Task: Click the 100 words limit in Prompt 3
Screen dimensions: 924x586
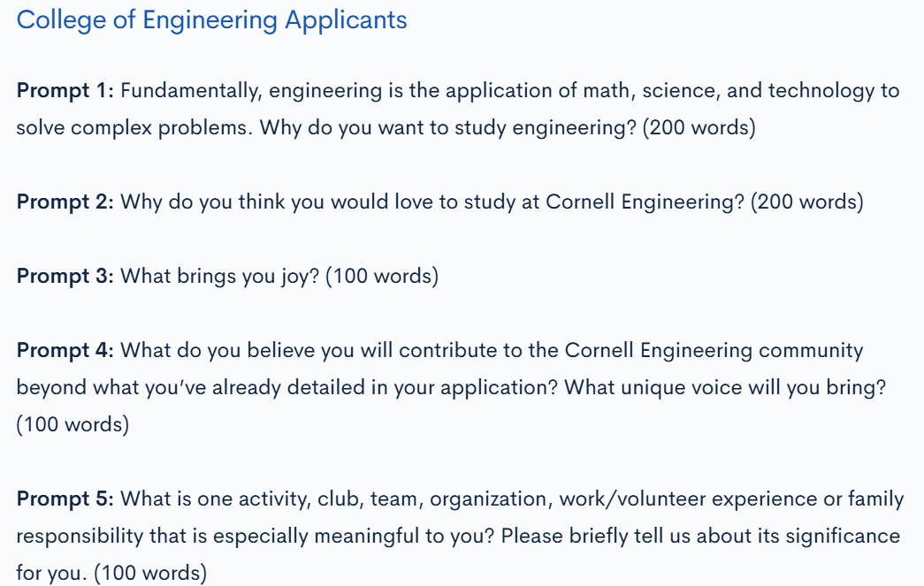Action: (382, 277)
